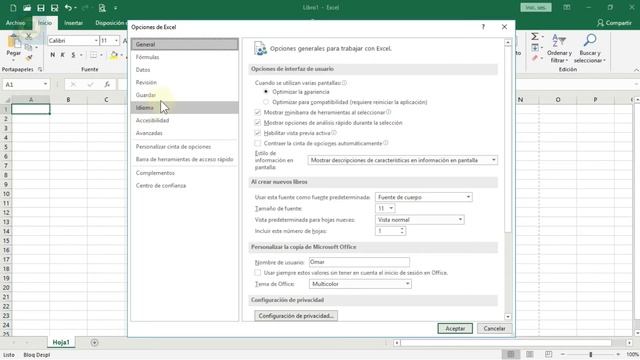Toggle Usar siempre estos valores checkbox
The width and height of the screenshot is (640, 360).
point(258,273)
